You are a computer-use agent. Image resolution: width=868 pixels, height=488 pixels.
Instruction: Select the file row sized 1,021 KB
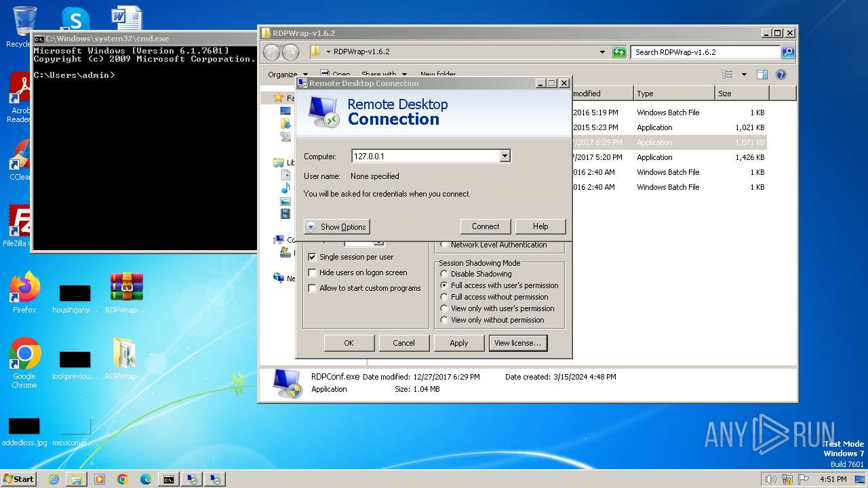[668, 127]
